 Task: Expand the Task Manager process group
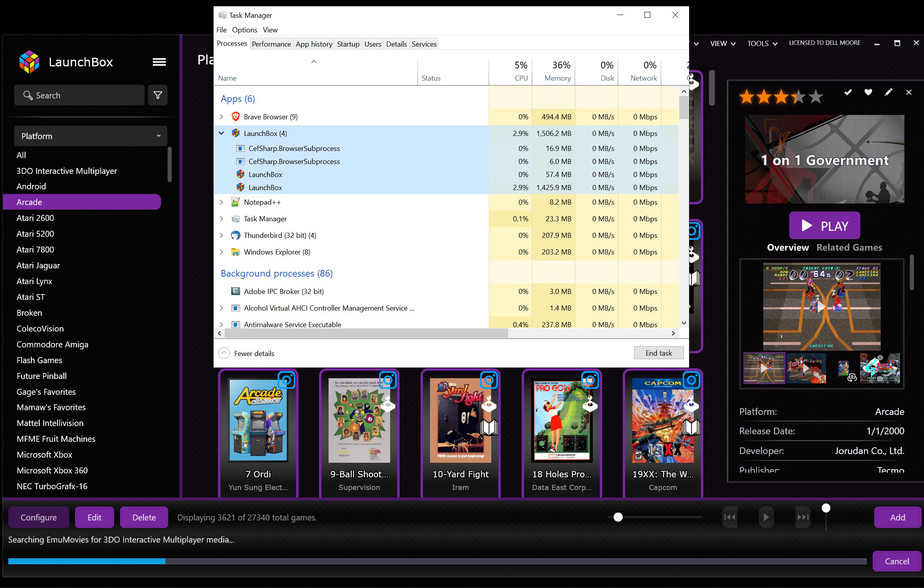pos(222,219)
